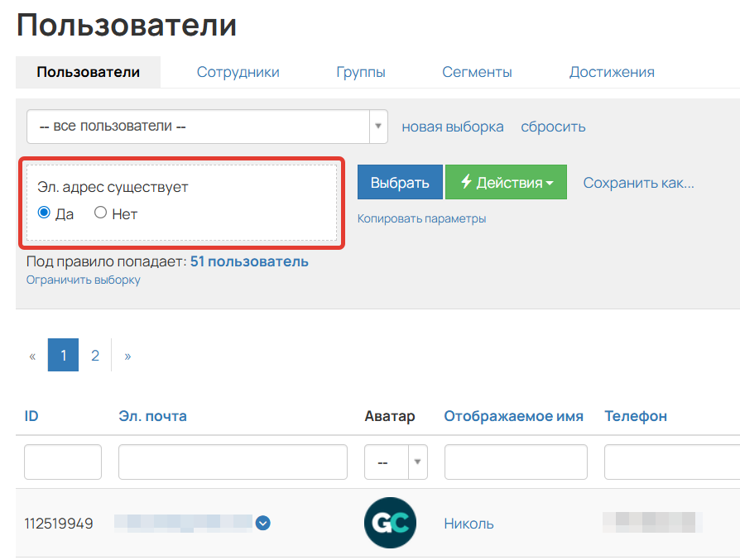Viewport: 740px width, 560px height.
Task: Click 'Сохранить как...' link
Action: click(637, 182)
